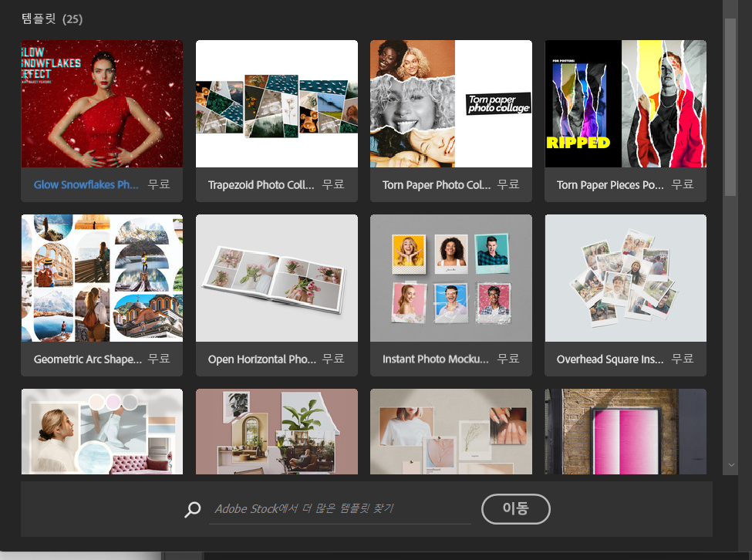Choose the Open Horizontal Photo book thumbnail

click(x=276, y=278)
